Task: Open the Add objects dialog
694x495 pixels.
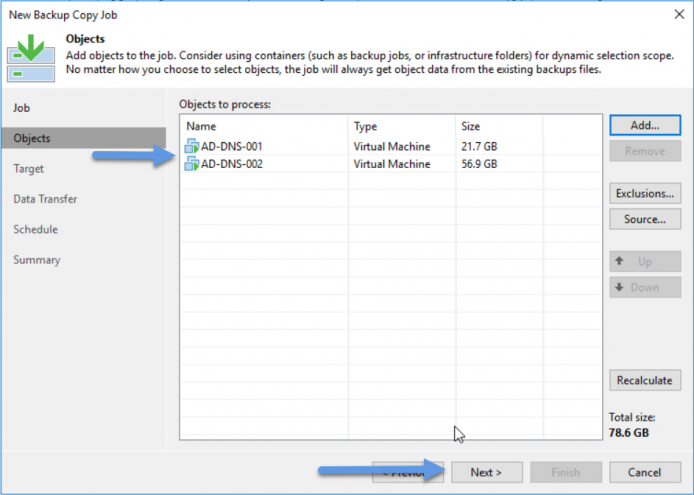Action: click(x=645, y=125)
